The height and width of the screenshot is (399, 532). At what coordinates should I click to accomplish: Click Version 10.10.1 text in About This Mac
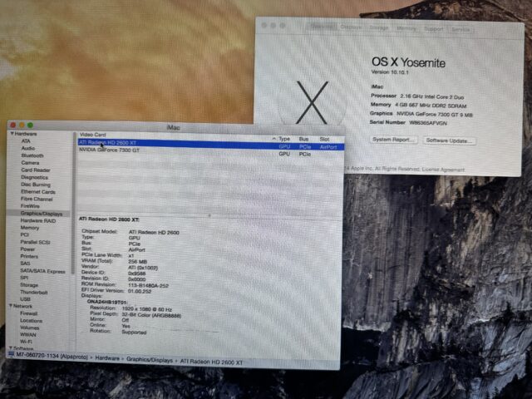390,72
